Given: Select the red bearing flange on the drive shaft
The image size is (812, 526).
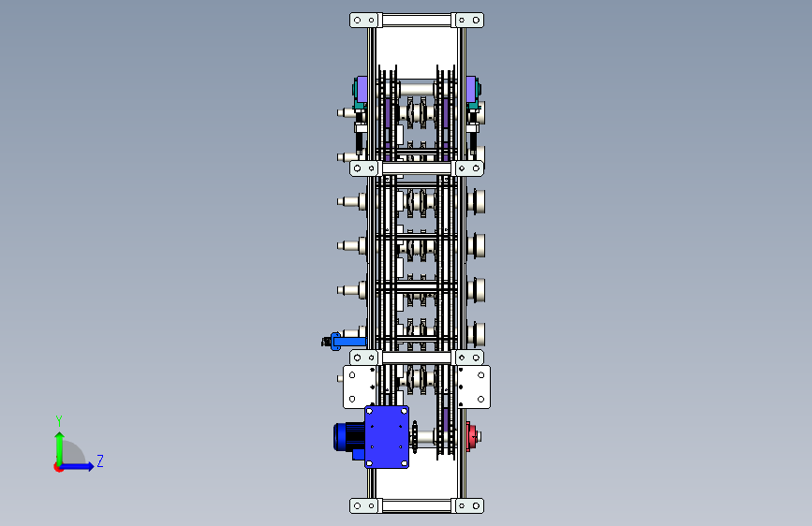Looking at the screenshot, I should 472,436.
